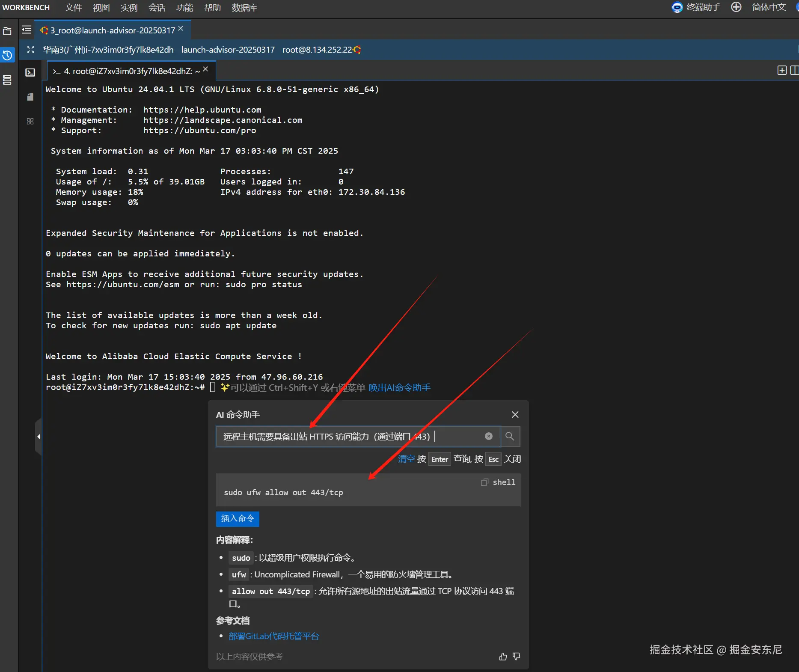799x672 pixels.
Task: Click the circled plus icon in the top bar
Action: pyautogui.click(x=736, y=7)
